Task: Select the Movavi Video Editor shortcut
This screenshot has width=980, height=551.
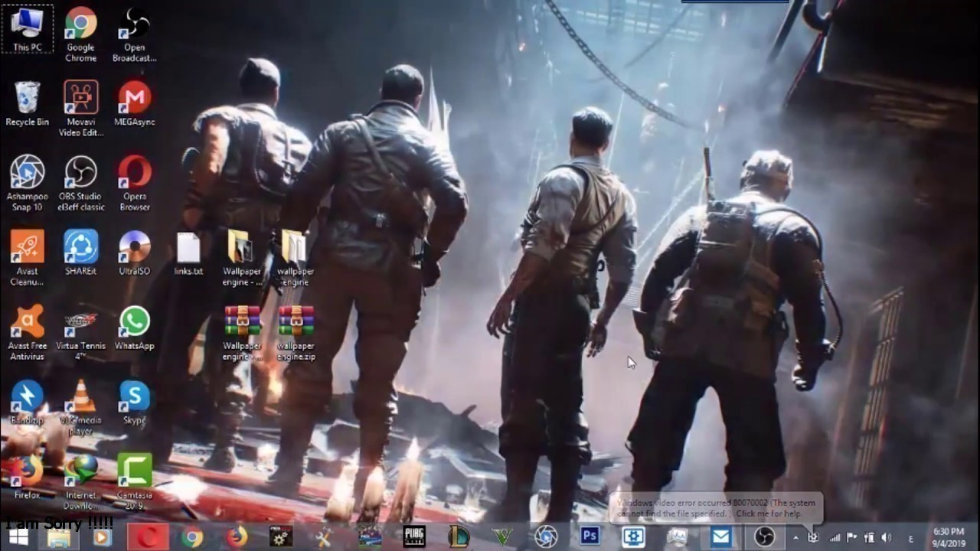Action: click(80, 109)
